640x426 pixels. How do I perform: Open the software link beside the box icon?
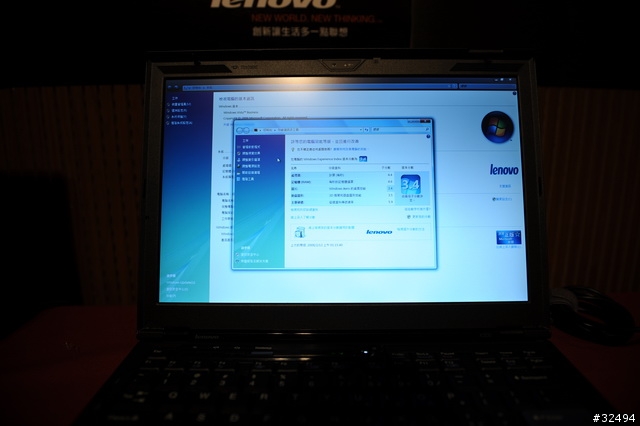331,228
